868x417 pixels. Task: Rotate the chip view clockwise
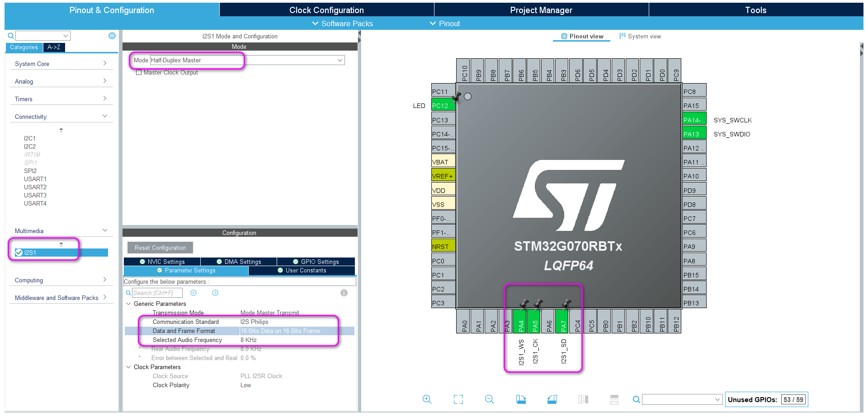(x=521, y=399)
